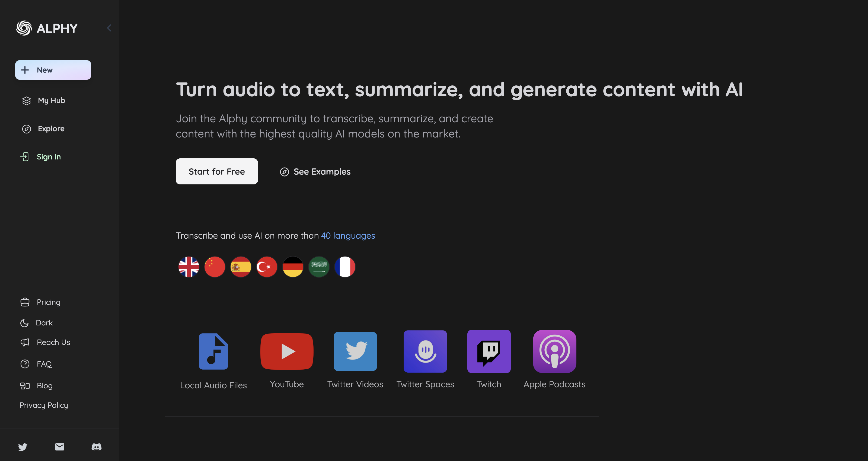The image size is (868, 461).
Task: Click the Twitter Spaces label
Action: point(425,385)
